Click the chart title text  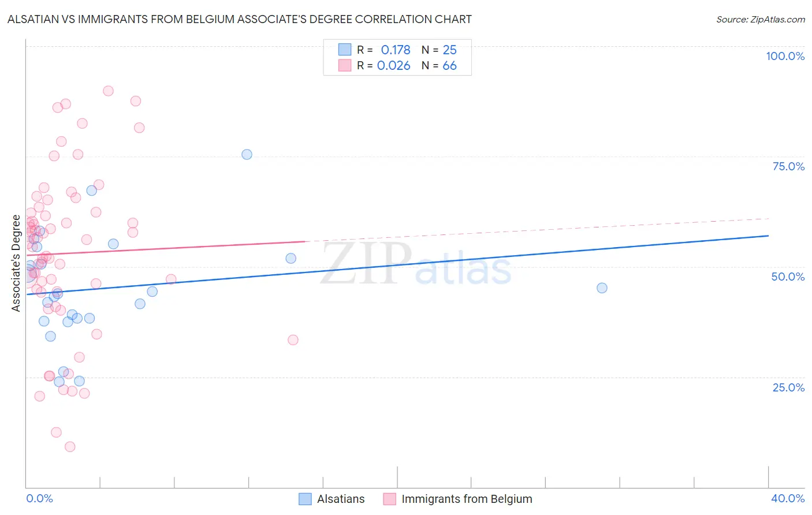(x=240, y=20)
